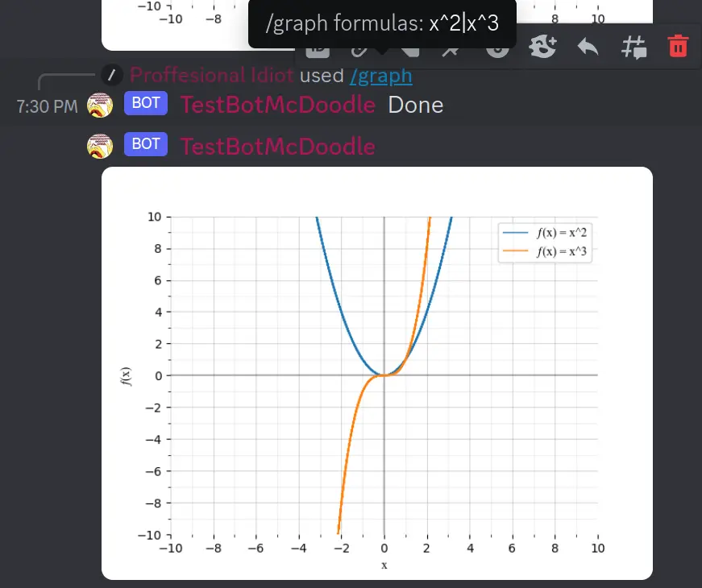Delete the message with red trash icon
Image resolution: width=702 pixels, height=588 pixels.
pos(679,47)
